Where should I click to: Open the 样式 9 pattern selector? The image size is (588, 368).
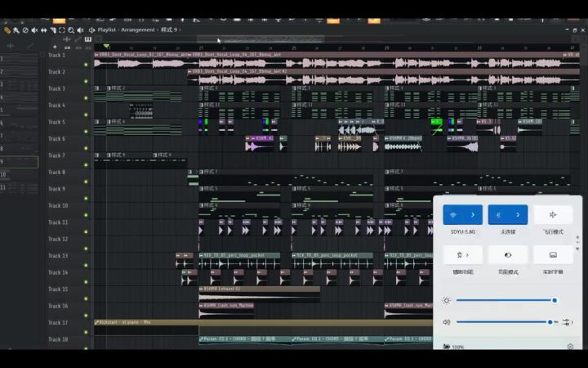169,29
